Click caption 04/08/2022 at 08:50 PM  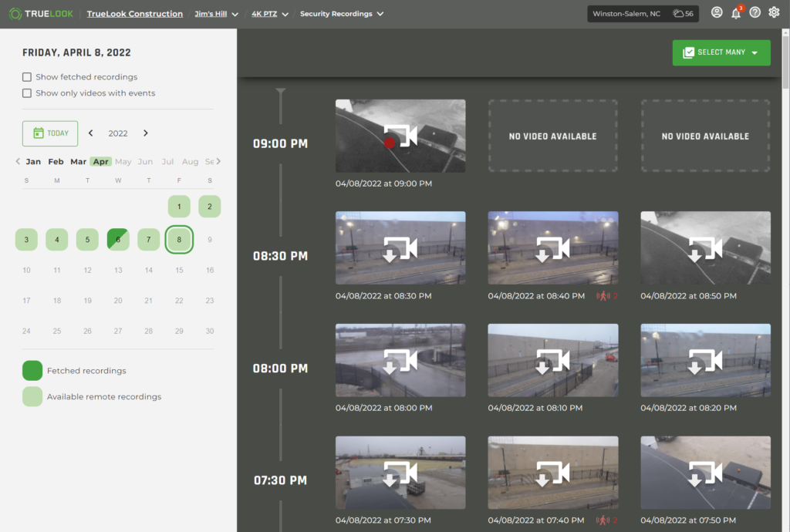coord(688,296)
